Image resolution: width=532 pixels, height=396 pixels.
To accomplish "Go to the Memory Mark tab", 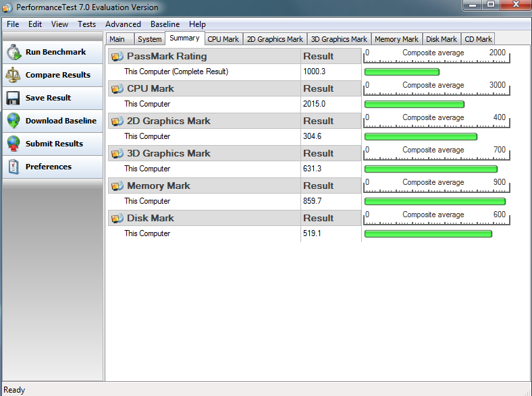I will 396,39.
